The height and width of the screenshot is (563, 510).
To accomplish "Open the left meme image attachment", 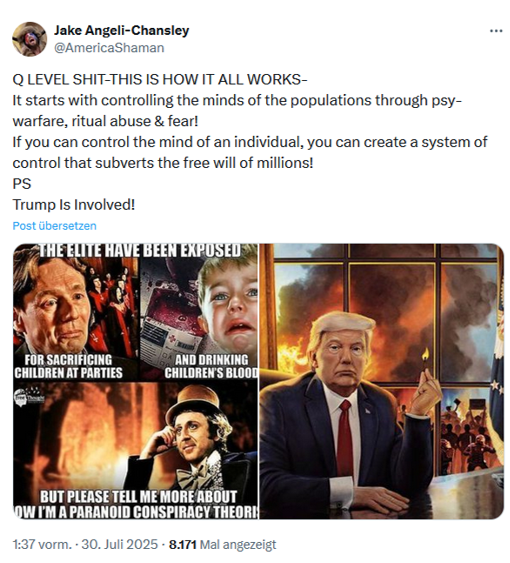I will tap(135, 381).
